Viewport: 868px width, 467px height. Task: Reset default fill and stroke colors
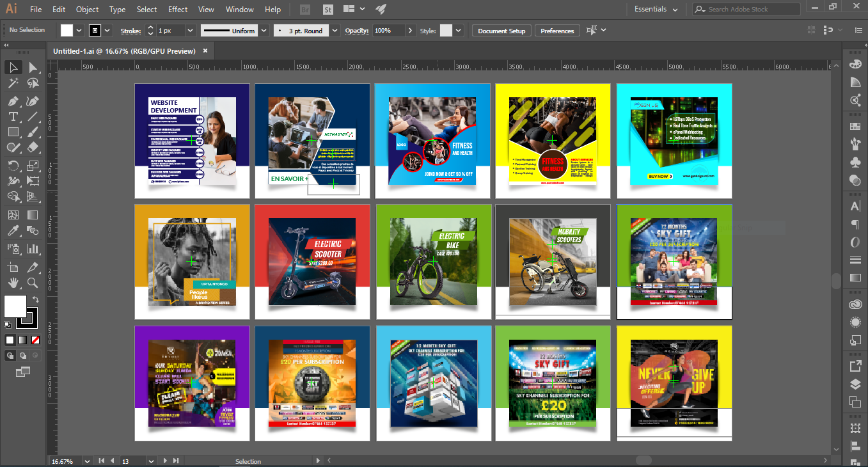coord(8,324)
